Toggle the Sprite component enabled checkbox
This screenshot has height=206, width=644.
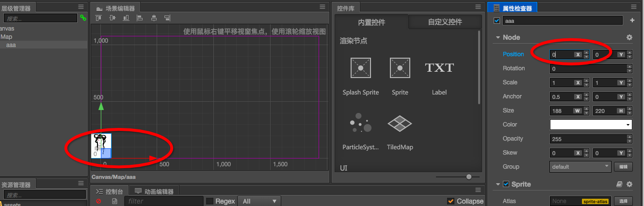[506, 184]
